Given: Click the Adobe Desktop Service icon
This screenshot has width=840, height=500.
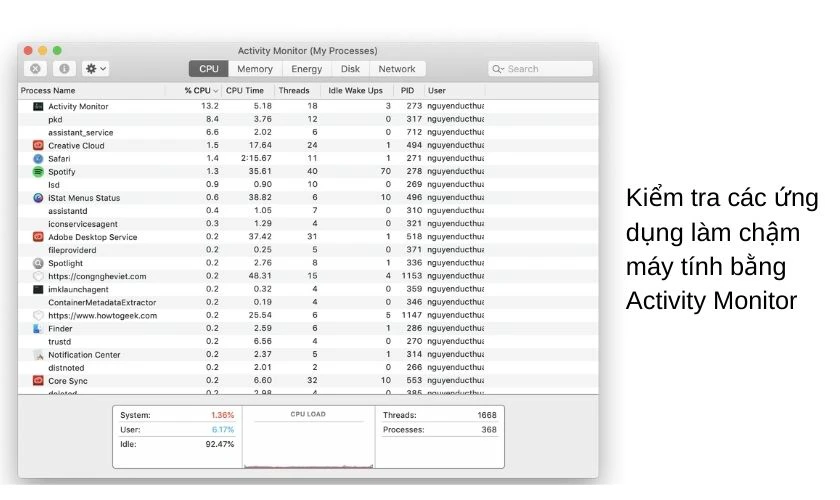Looking at the screenshot, I should (38, 237).
